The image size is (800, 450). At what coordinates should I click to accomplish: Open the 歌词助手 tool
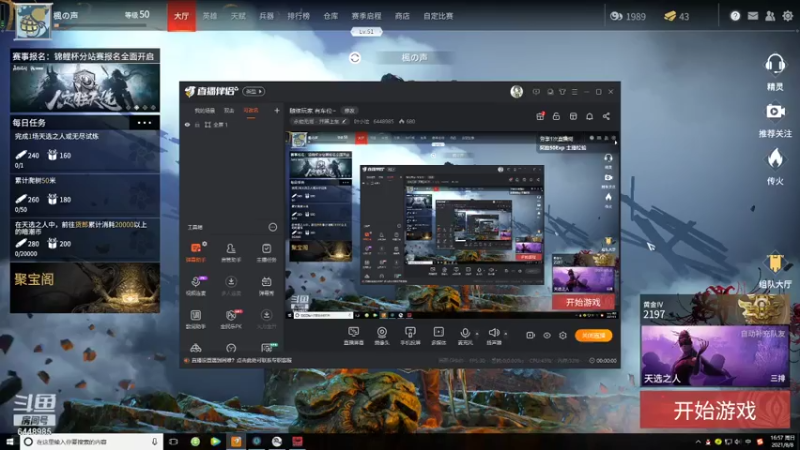pos(196,319)
